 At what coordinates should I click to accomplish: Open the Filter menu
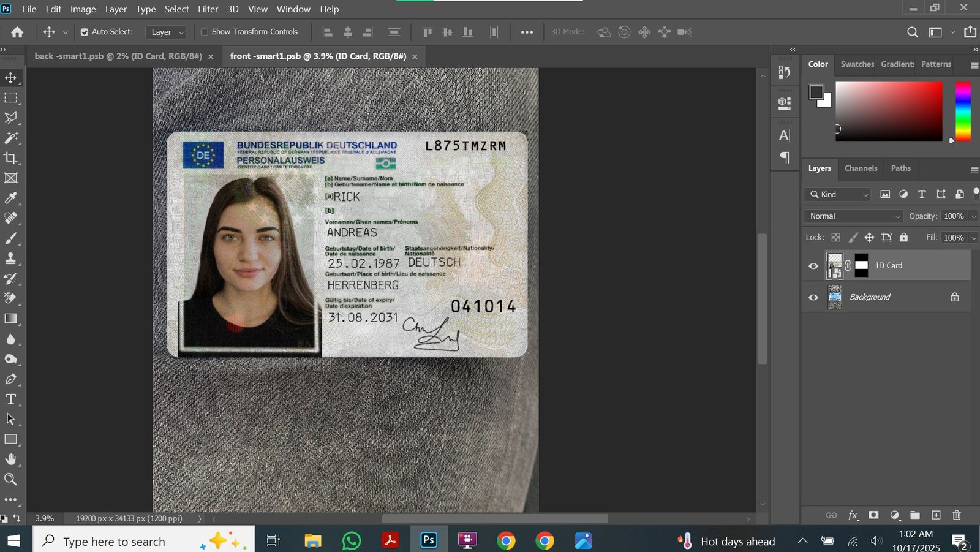pos(208,9)
